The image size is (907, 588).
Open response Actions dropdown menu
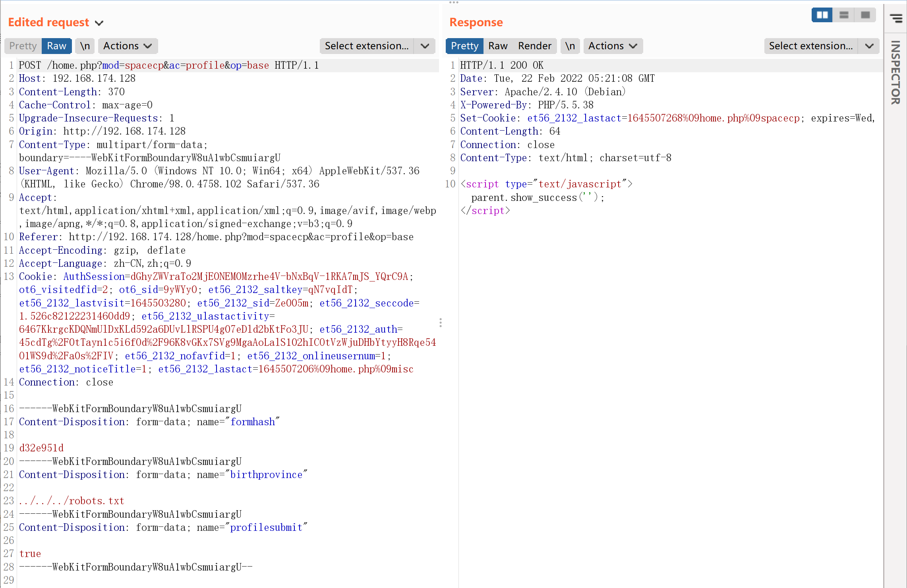pyautogui.click(x=613, y=46)
